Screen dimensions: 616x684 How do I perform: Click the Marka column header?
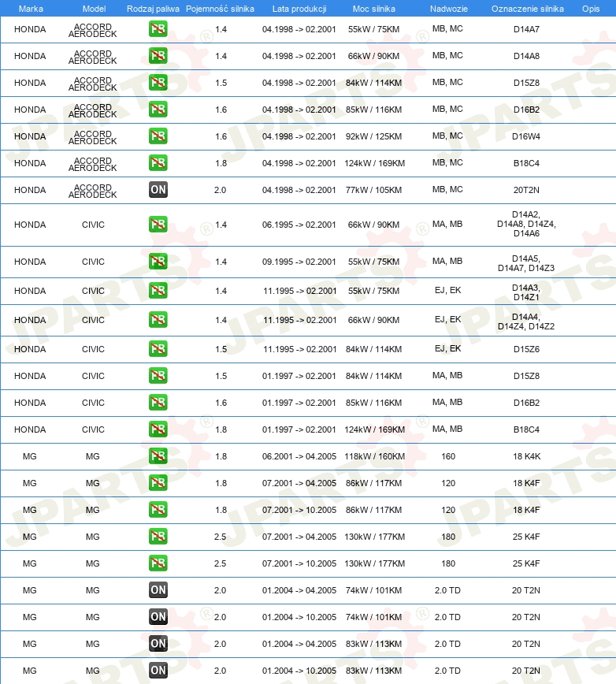(31, 9)
